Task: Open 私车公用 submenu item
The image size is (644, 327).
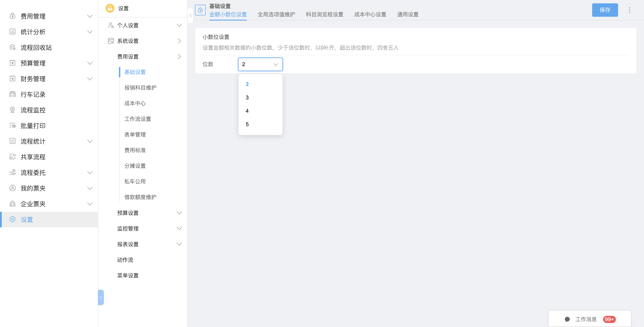Action: pos(135,181)
